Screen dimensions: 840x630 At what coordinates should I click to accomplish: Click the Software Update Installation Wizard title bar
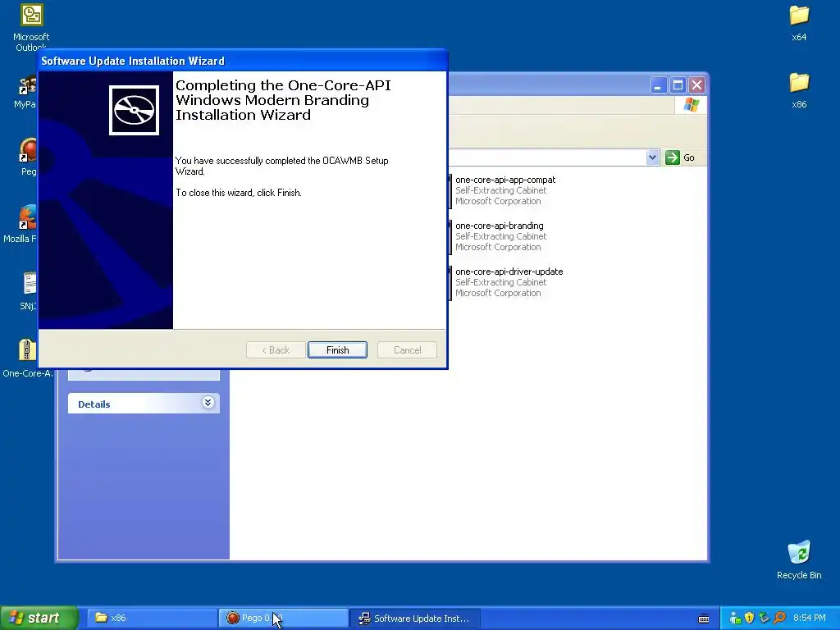[243, 61]
